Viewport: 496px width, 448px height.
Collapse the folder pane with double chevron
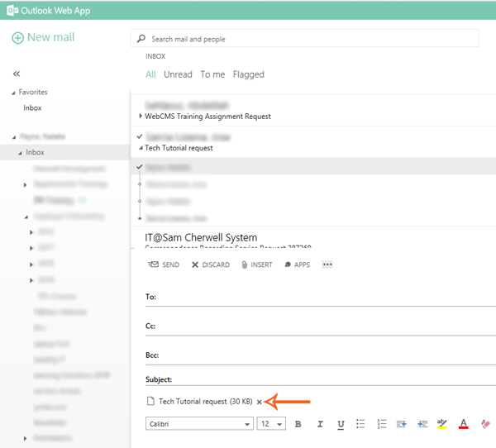[17, 74]
